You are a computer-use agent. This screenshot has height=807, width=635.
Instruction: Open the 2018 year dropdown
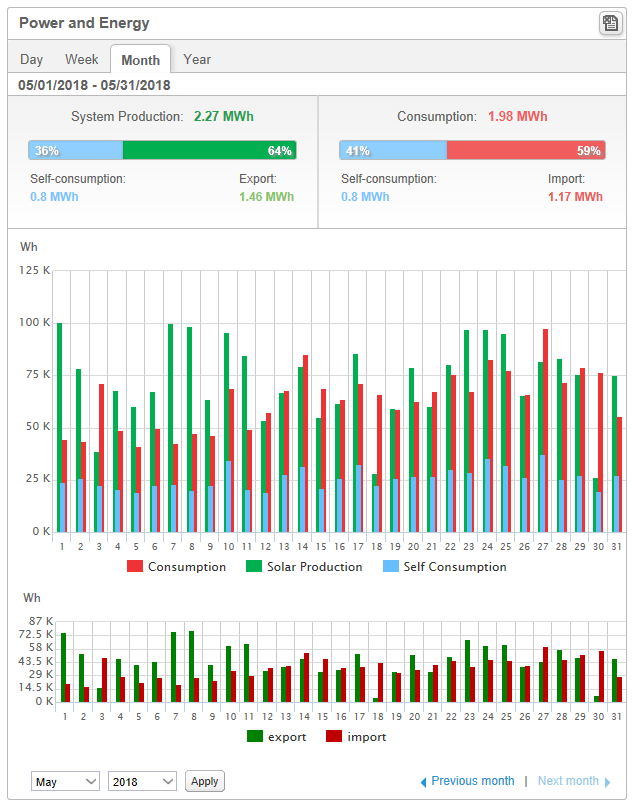tap(142, 781)
